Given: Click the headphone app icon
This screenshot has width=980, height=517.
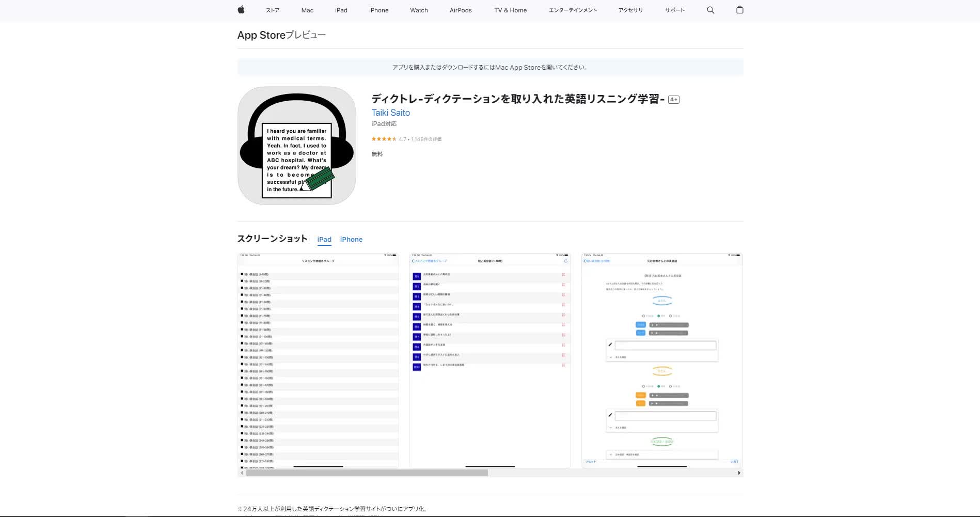Looking at the screenshot, I should pyautogui.click(x=297, y=146).
